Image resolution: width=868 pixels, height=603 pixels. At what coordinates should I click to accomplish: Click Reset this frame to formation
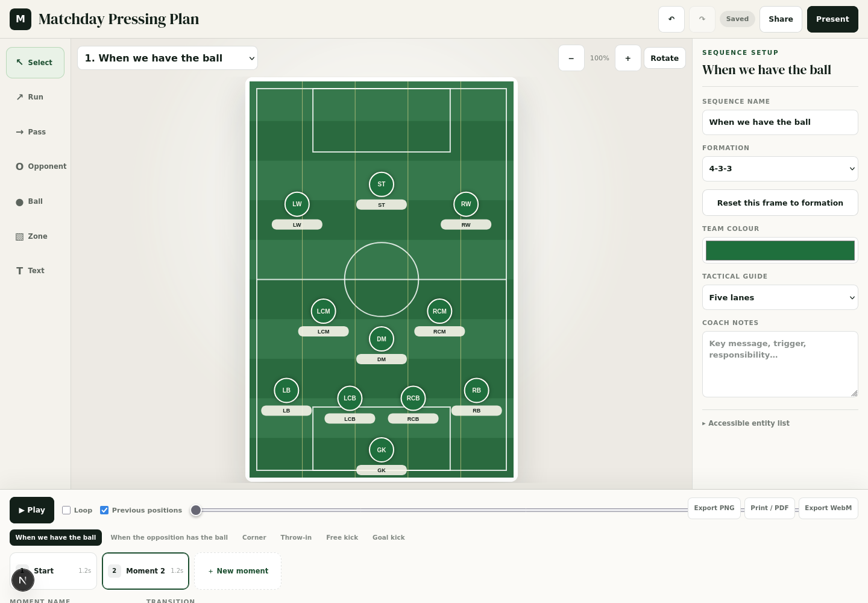(780, 203)
